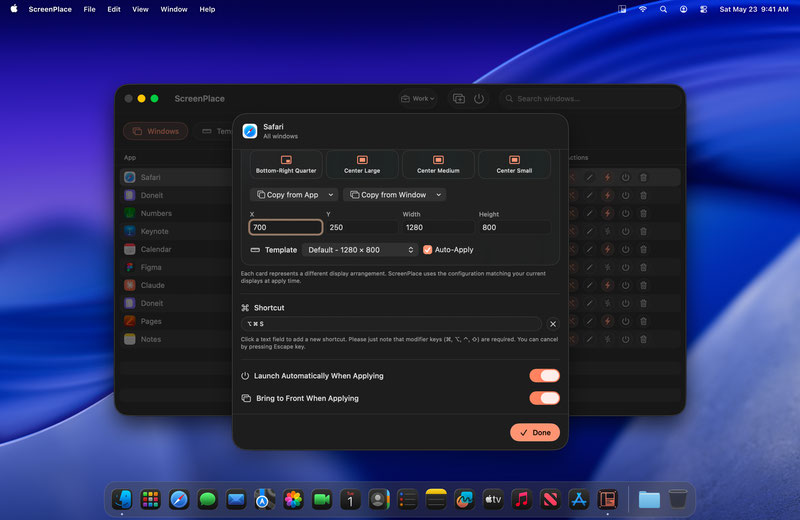This screenshot has height=520, width=800.
Task: Choose the Center Large position preset
Action: click(x=362, y=164)
